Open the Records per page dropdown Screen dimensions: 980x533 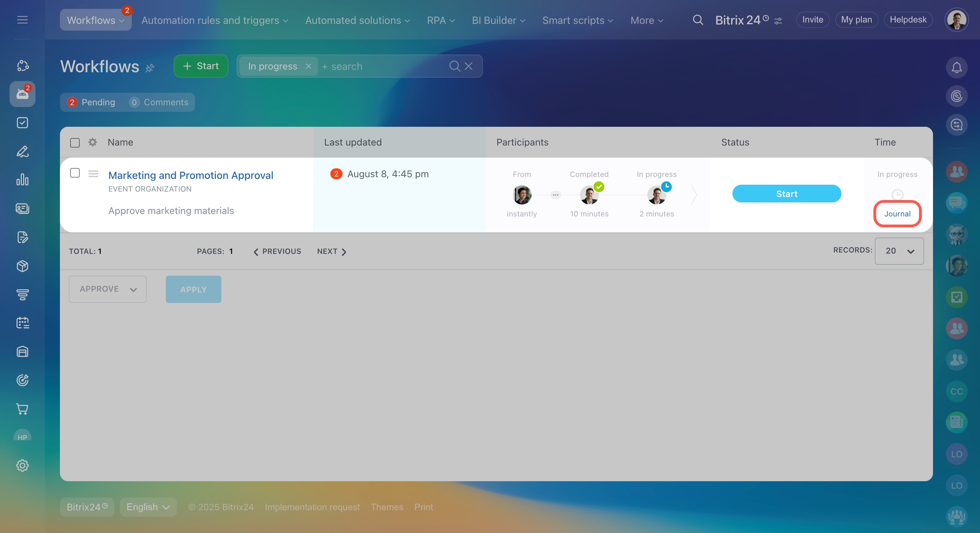[899, 251]
